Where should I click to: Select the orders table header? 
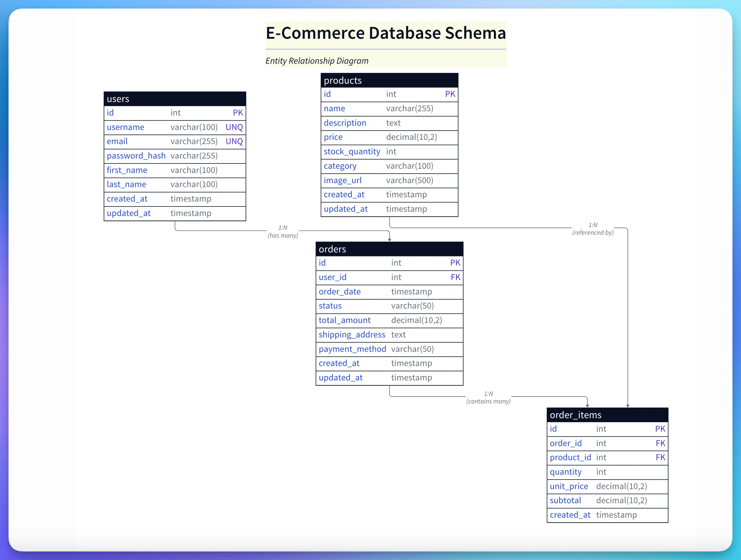(x=332, y=249)
